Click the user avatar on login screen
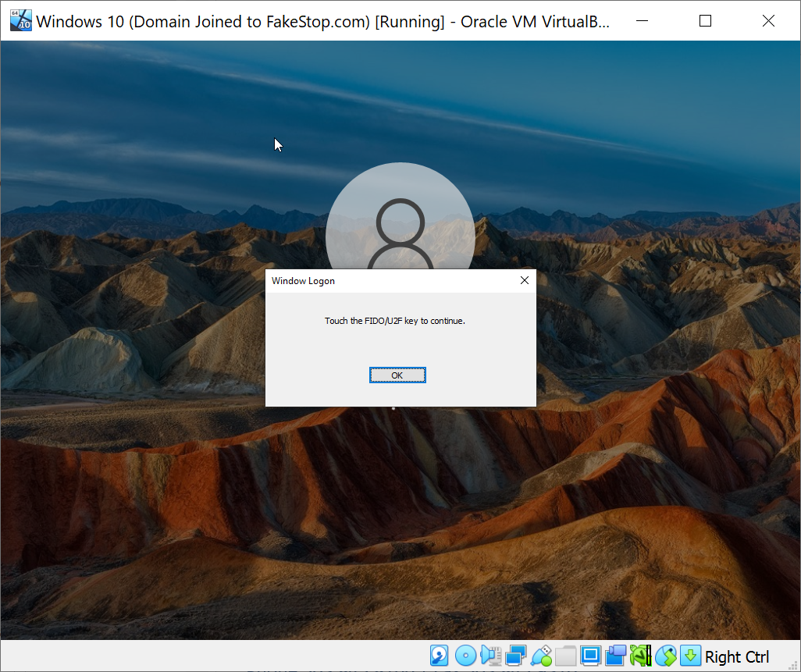This screenshot has height=672, width=801. [x=400, y=219]
